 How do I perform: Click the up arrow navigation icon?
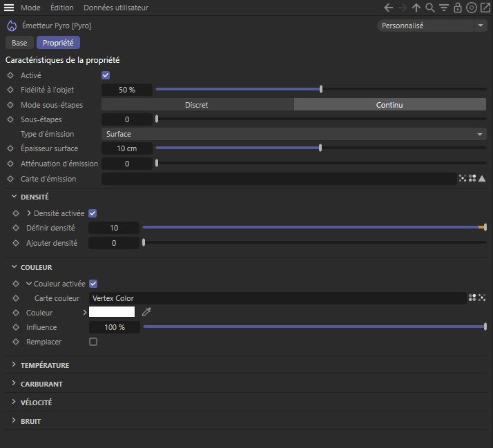[x=416, y=8]
